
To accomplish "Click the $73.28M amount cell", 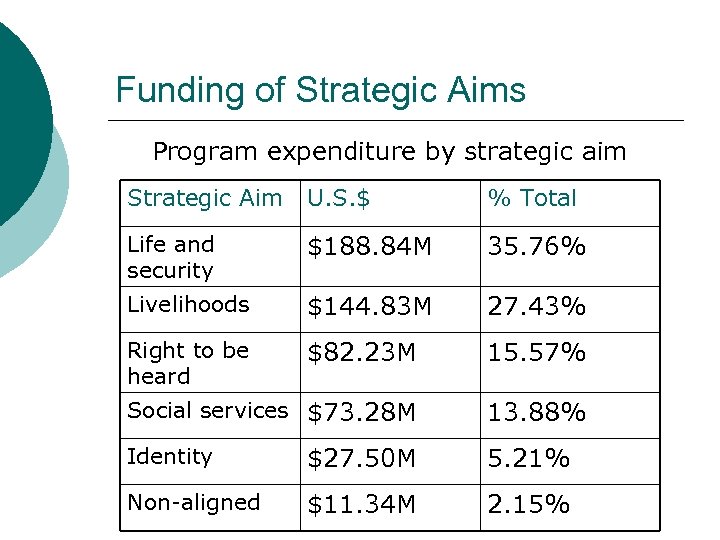I will click(362, 413).
